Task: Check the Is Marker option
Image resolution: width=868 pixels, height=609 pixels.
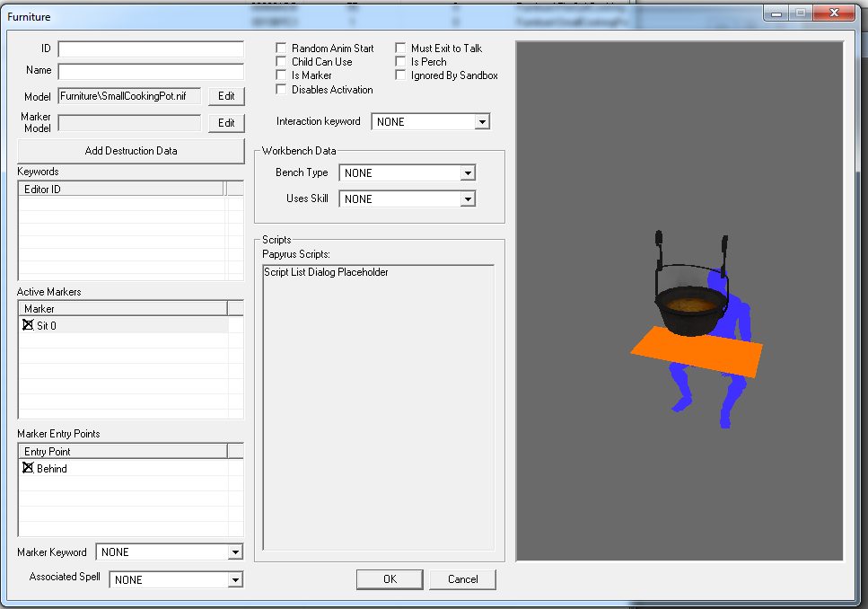Action: [x=282, y=76]
